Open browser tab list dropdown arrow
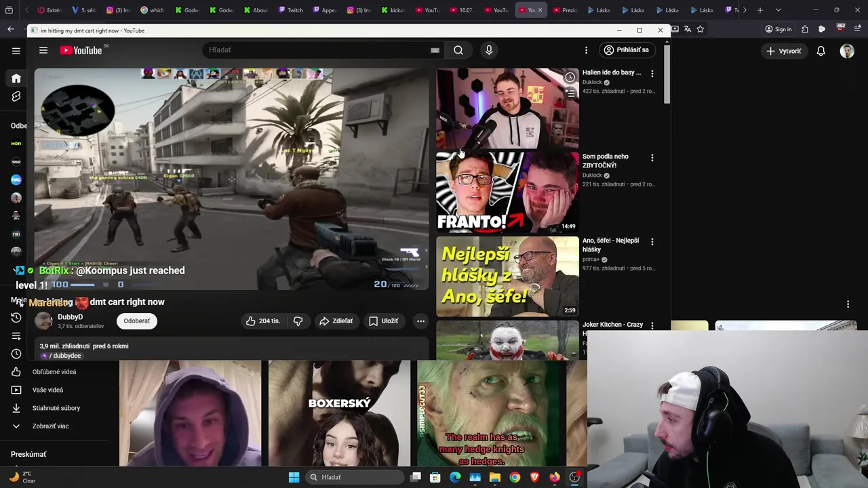 (x=778, y=10)
